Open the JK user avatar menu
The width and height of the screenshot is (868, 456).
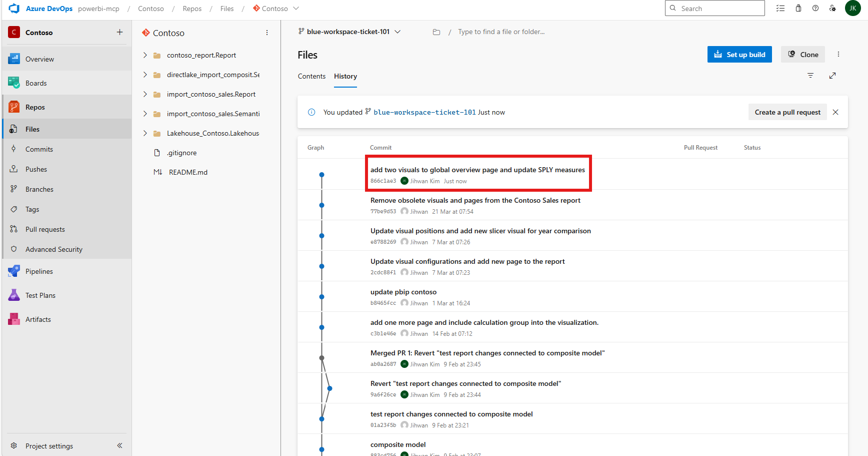(853, 9)
